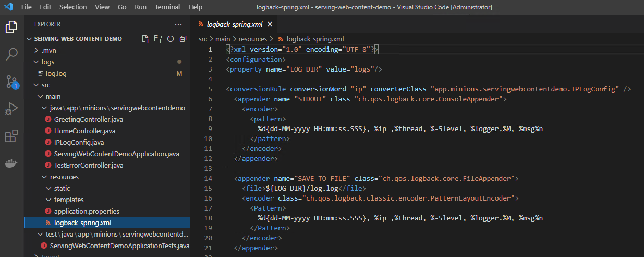644x257 pixels.
Task: Open the Explorer view in activity bar
Action: [x=11, y=27]
